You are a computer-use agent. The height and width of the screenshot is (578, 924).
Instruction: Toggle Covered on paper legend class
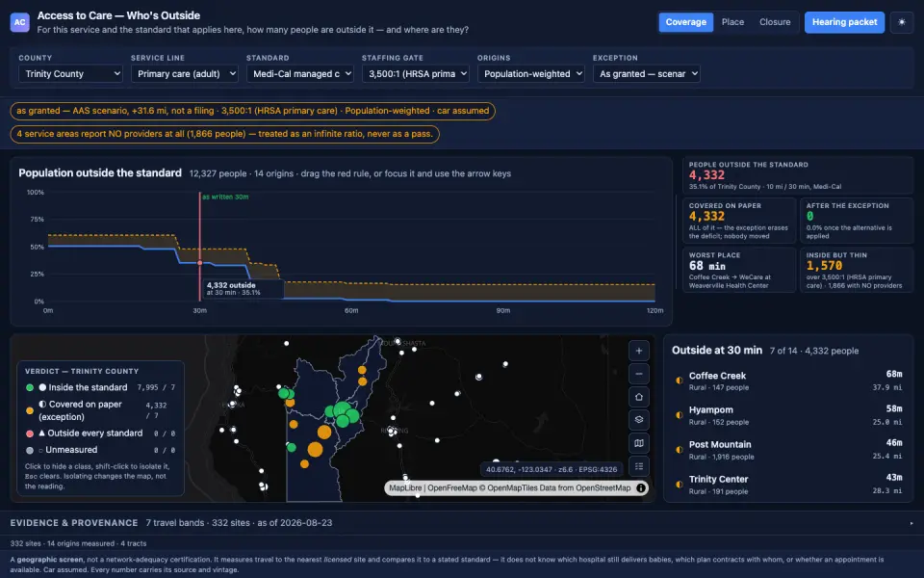tap(100, 410)
